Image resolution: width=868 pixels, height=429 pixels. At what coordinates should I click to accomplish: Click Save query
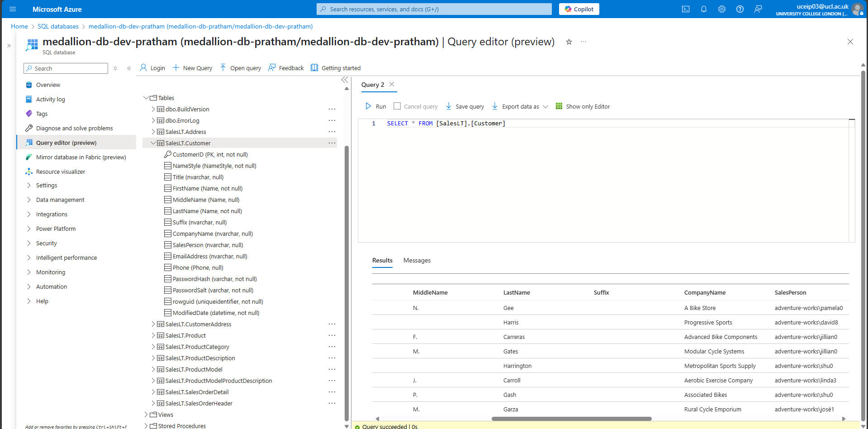coord(465,106)
